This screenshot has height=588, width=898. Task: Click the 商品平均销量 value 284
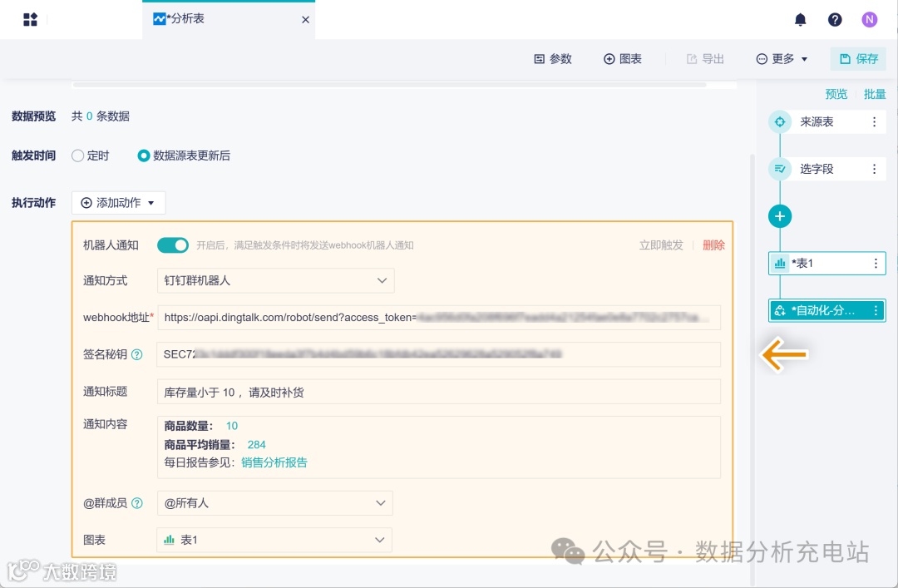(257, 445)
